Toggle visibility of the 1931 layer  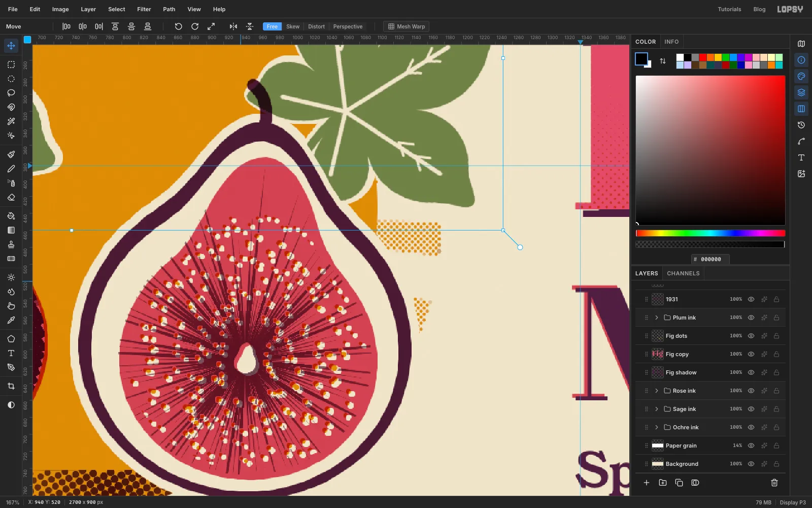coord(751,299)
